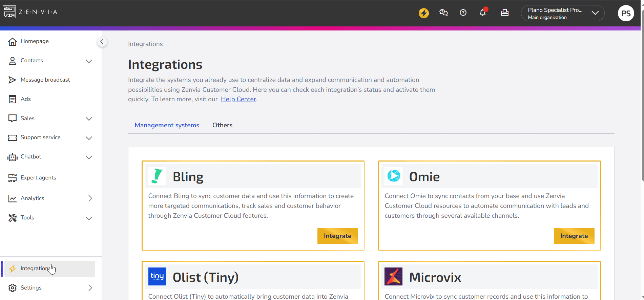The image size is (644, 300).
Task: Click the Bling card title
Action: point(188,177)
